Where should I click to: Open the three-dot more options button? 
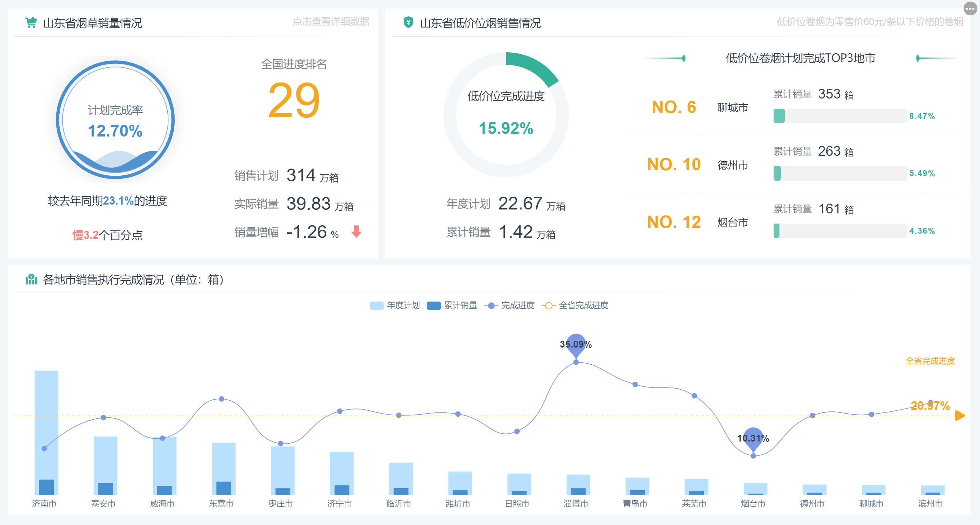pyautogui.click(x=970, y=9)
